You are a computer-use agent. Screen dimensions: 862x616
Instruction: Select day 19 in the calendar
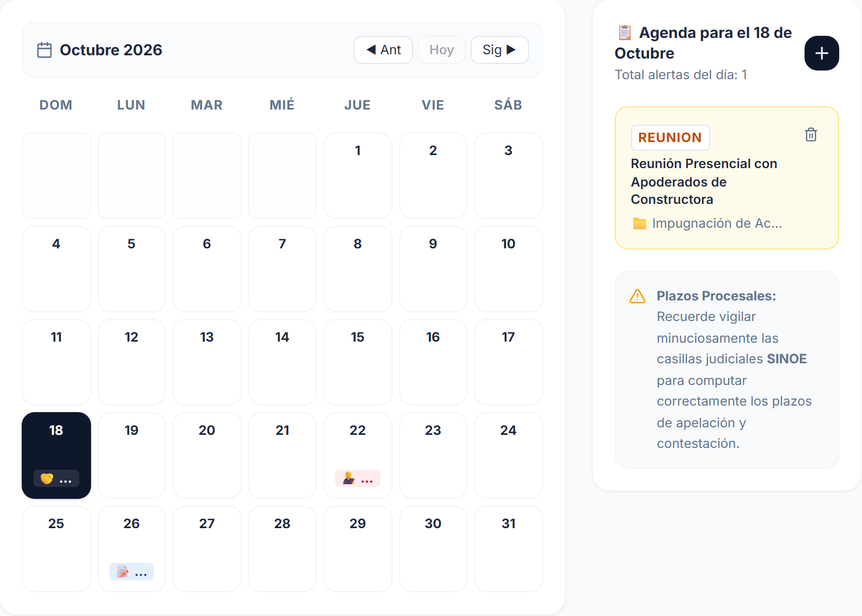[132, 455]
